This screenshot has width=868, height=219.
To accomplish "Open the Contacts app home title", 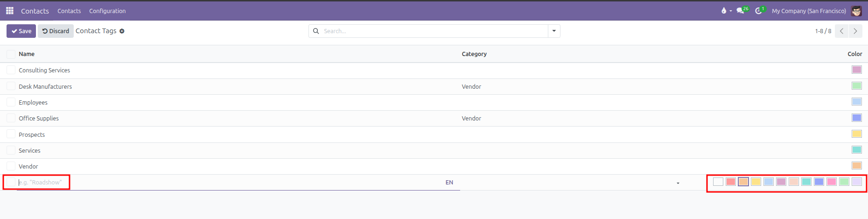I will (x=35, y=11).
